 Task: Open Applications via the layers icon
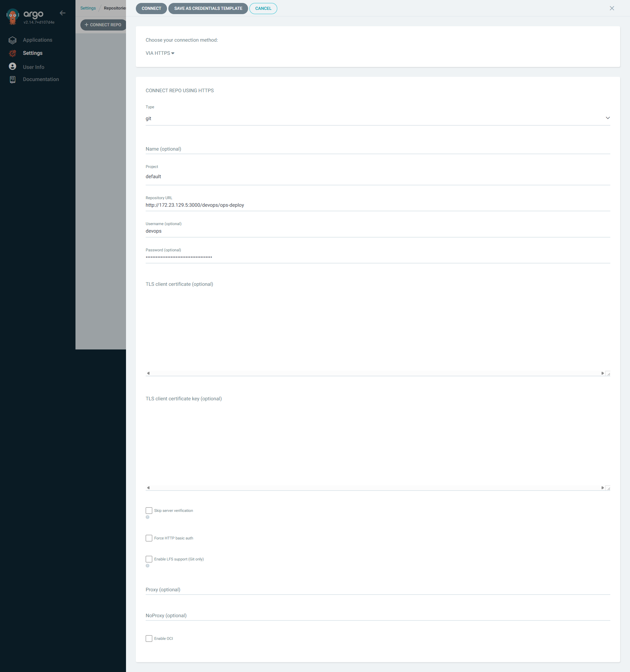[x=12, y=40]
